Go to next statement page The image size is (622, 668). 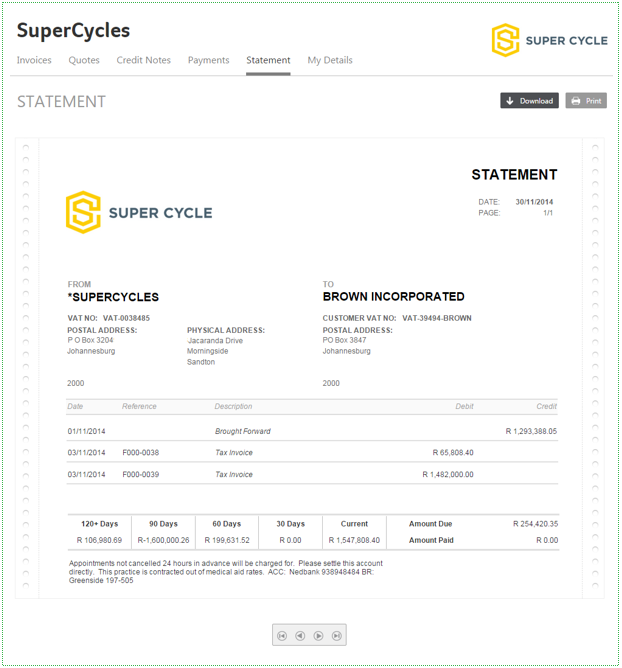(x=318, y=636)
